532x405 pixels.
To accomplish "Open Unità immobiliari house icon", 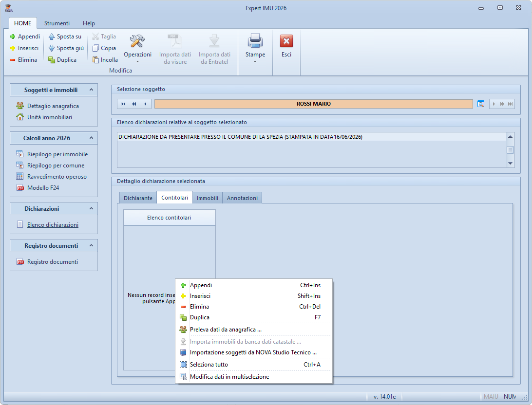I will coord(20,117).
